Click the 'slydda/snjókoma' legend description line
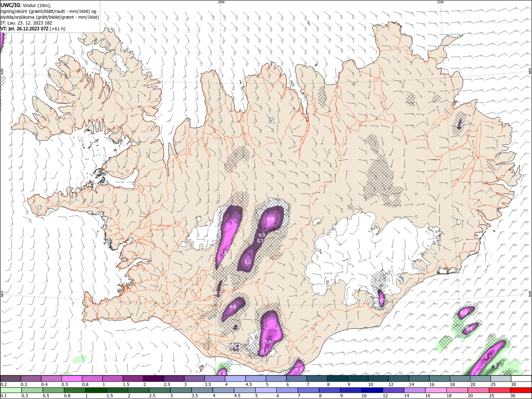The image size is (532, 399). click(x=50, y=17)
